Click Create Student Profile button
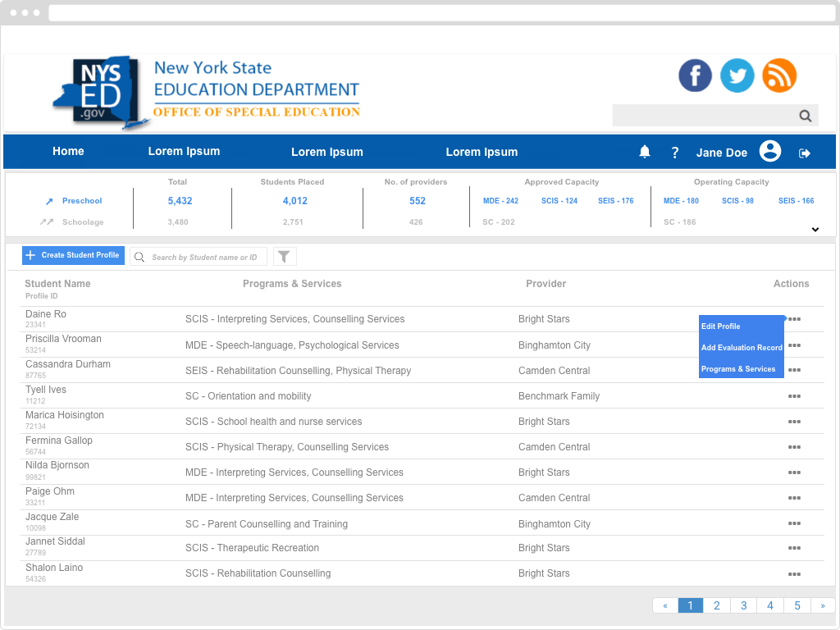 73,255
